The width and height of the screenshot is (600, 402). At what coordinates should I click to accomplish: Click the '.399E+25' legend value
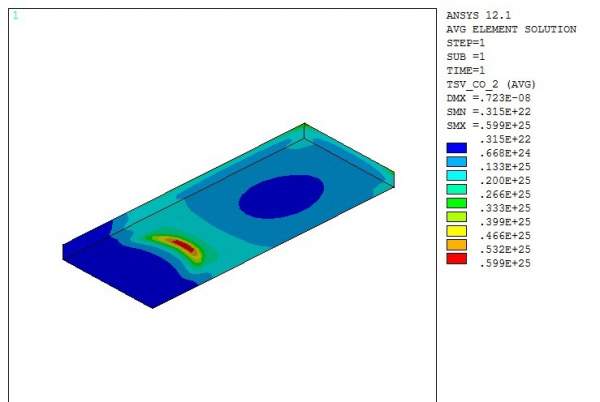(x=505, y=222)
